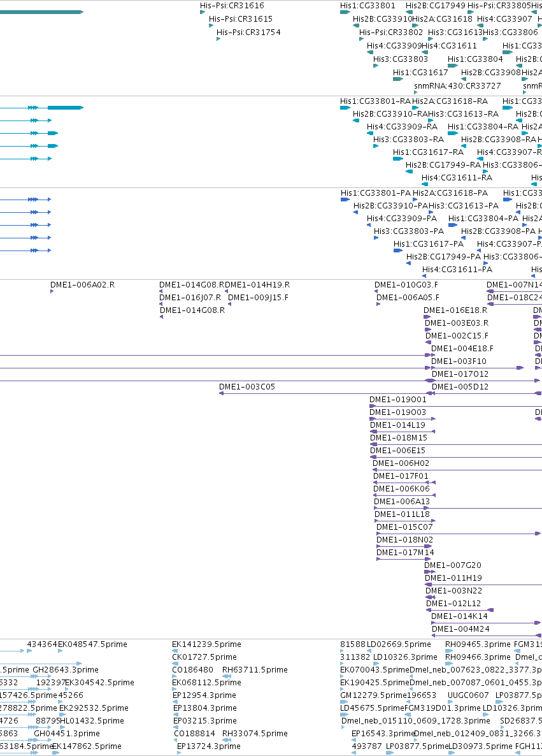This screenshot has height=756, width=542.
Task: Open the DME1-005D12 clone label
Action: [460, 387]
